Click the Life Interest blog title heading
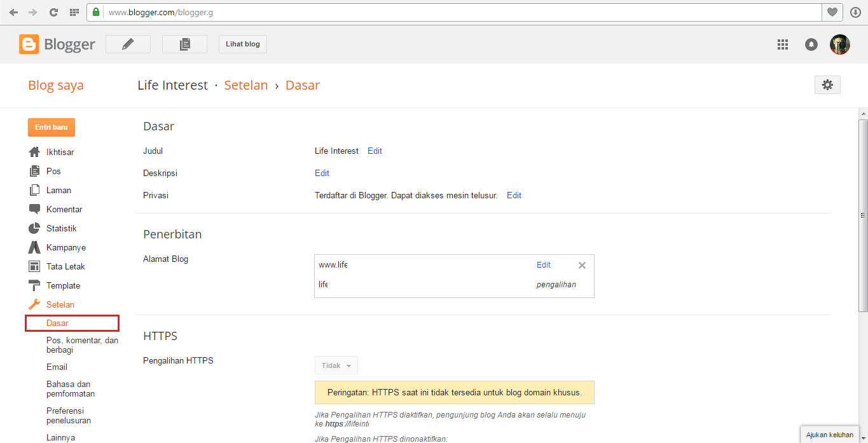868x443 pixels. tap(173, 85)
